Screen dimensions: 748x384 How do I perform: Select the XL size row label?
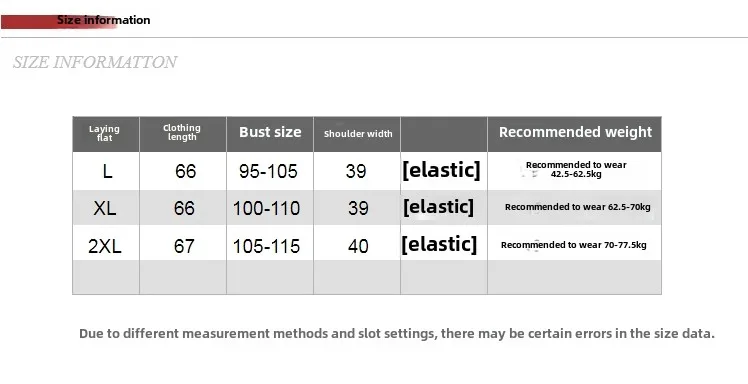(x=105, y=208)
